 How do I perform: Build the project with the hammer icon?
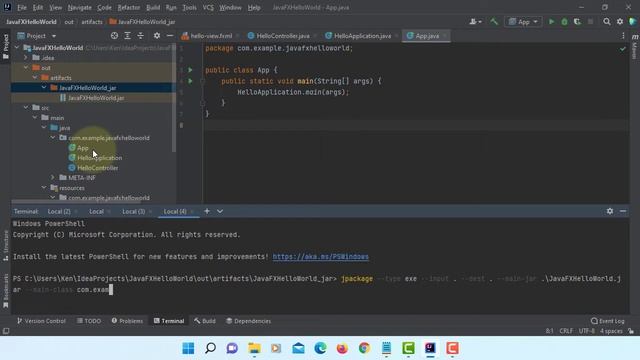click(x=494, y=22)
